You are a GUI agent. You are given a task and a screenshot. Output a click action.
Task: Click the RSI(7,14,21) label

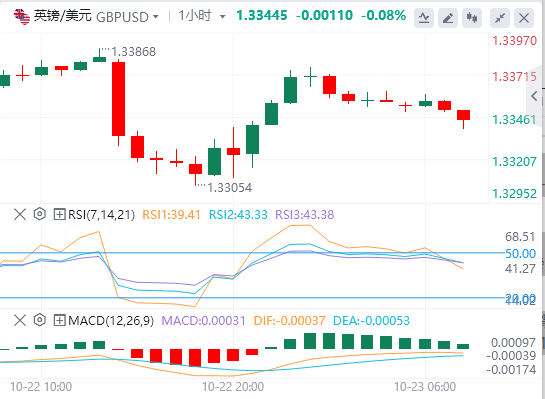coord(101,215)
